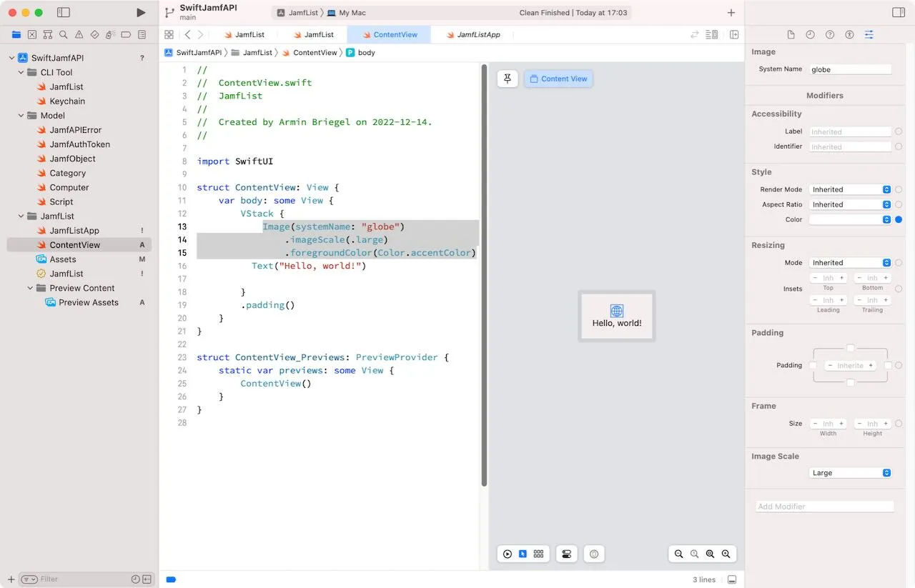Viewport: 915px width, 588px height.
Task: Click the Content View chip above the preview
Action: click(x=558, y=79)
